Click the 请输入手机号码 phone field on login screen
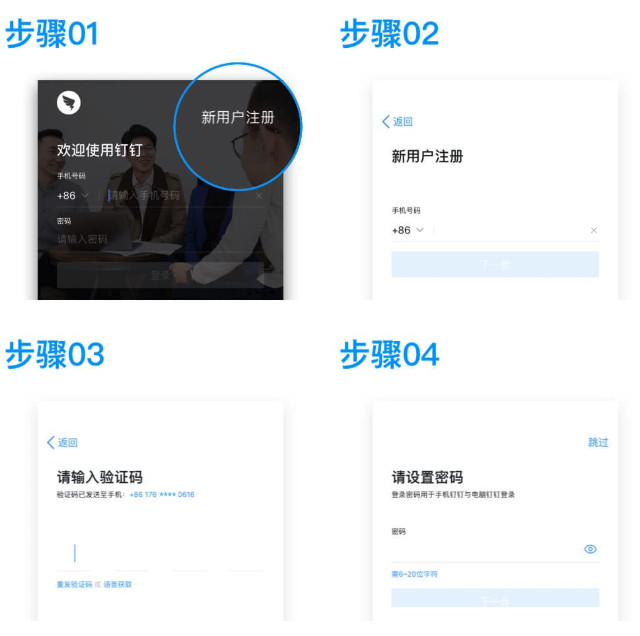This screenshot has height=636, width=640. coord(180,196)
